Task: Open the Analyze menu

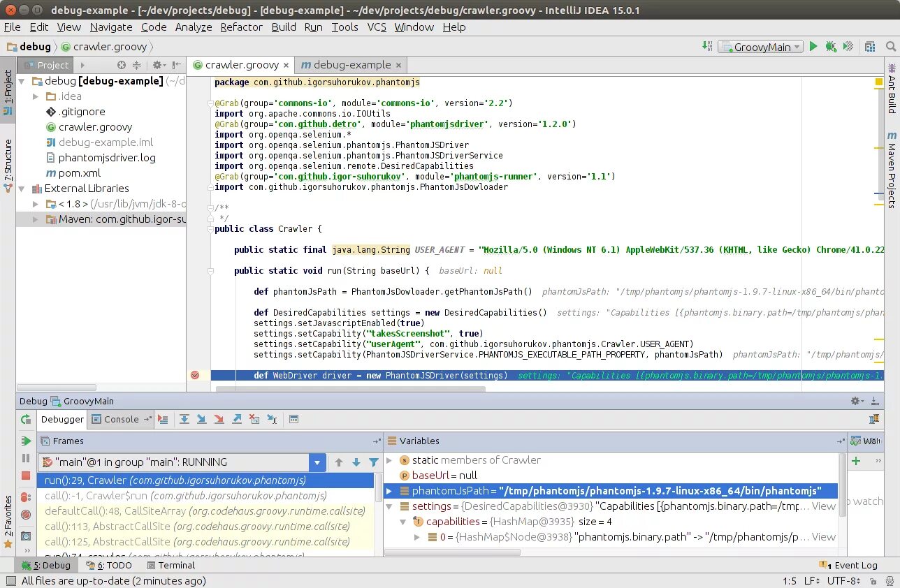Action: (194, 27)
